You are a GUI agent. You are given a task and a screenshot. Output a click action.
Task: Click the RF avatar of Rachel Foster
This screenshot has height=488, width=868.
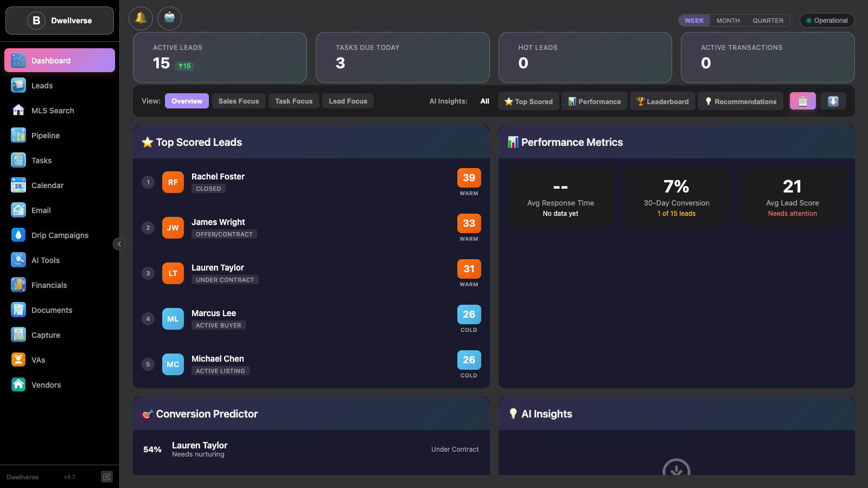[x=173, y=182]
